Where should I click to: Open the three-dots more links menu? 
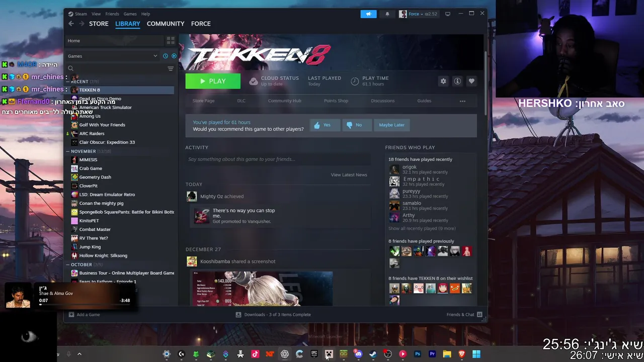[x=462, y=101]
